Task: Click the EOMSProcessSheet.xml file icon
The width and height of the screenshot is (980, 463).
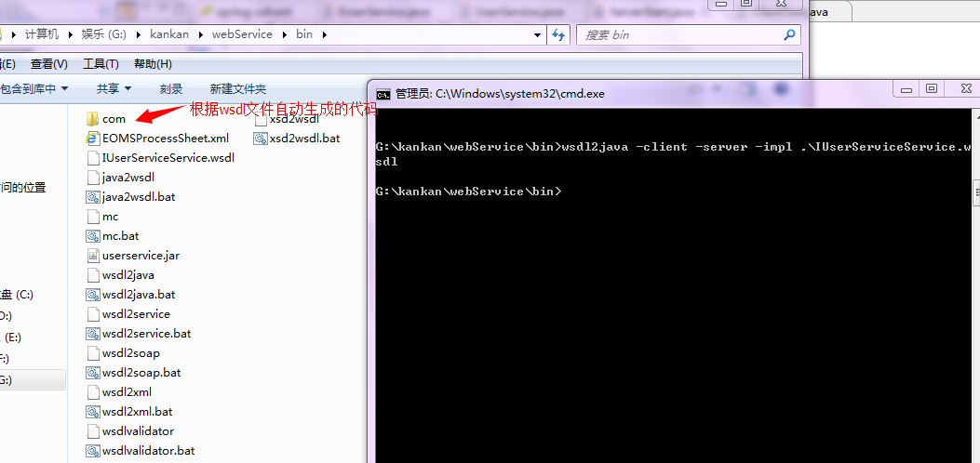Action: (x=92, y=138)
